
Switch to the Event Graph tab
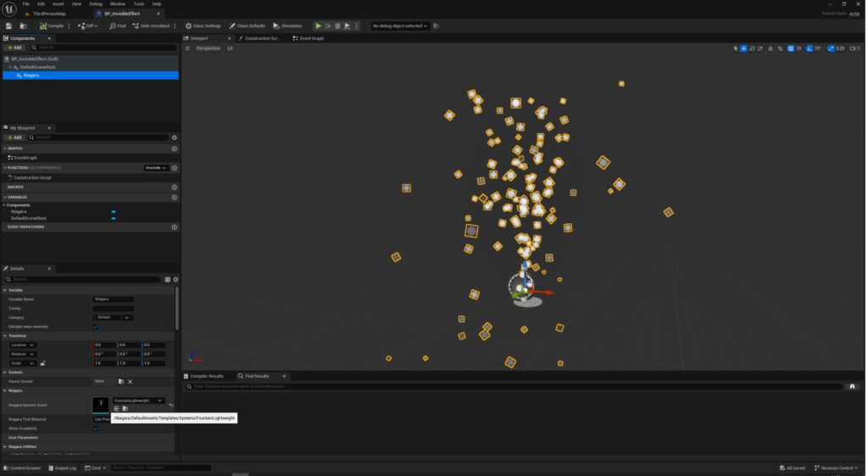pyautogui.click(x=309, y=39)
